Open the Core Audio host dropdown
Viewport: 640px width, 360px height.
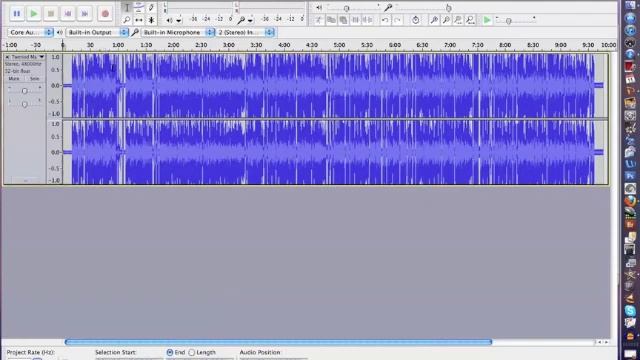coord(31,32)
